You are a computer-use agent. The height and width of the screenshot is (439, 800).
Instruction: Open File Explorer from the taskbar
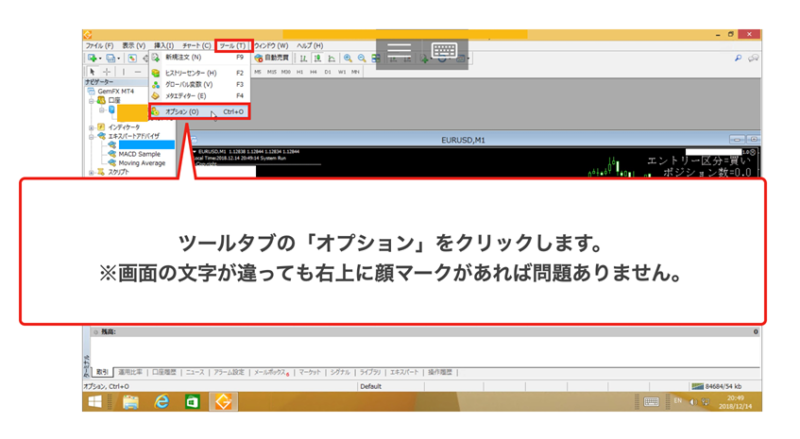coord(131,402)
